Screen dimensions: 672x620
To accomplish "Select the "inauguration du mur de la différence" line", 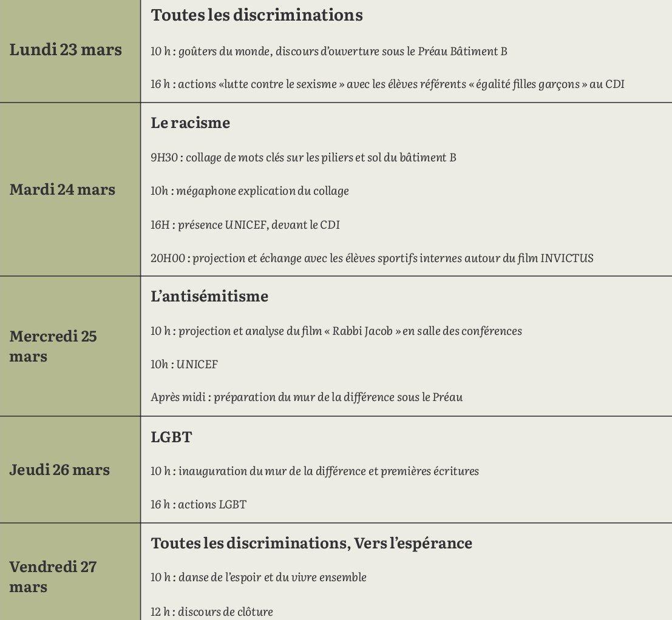I will pos(314,471).
